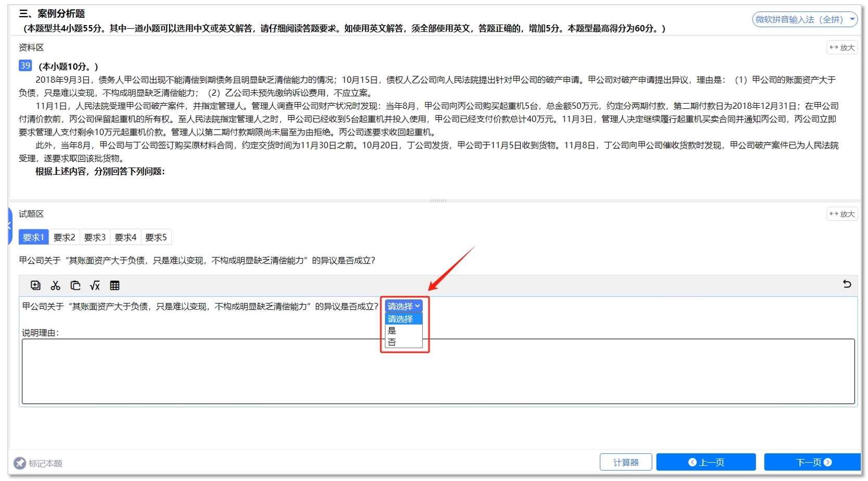
Task: Open the 微软拼音输入法 input method dropdown
Action: [804, 20]
